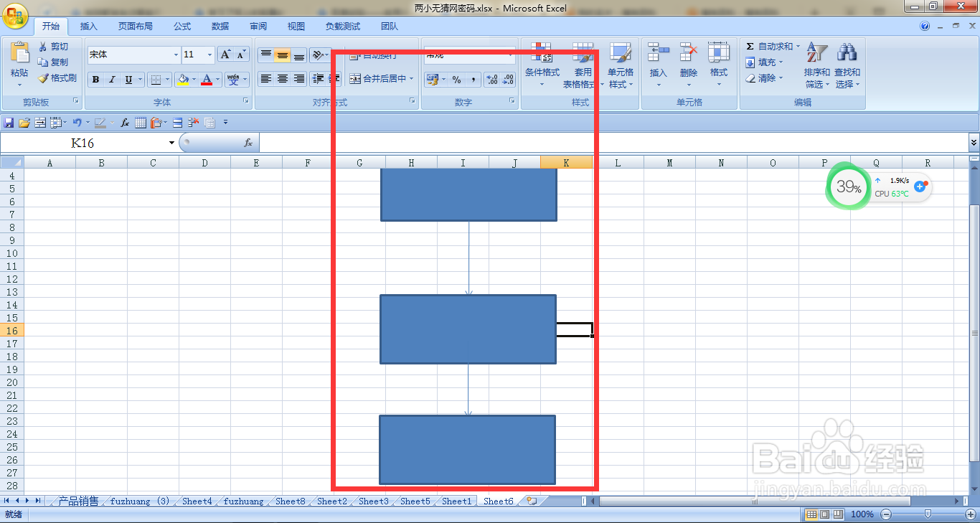
Task: Toggle middle vertical alignment
Action: point(283,55)
